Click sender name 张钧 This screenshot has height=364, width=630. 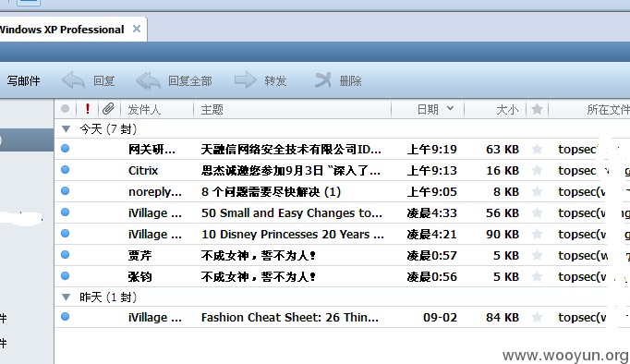click(x=139, y=277)
